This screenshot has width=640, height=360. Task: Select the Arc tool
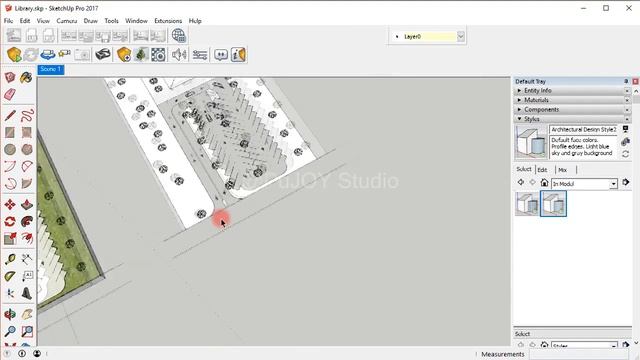click(10, 166)
